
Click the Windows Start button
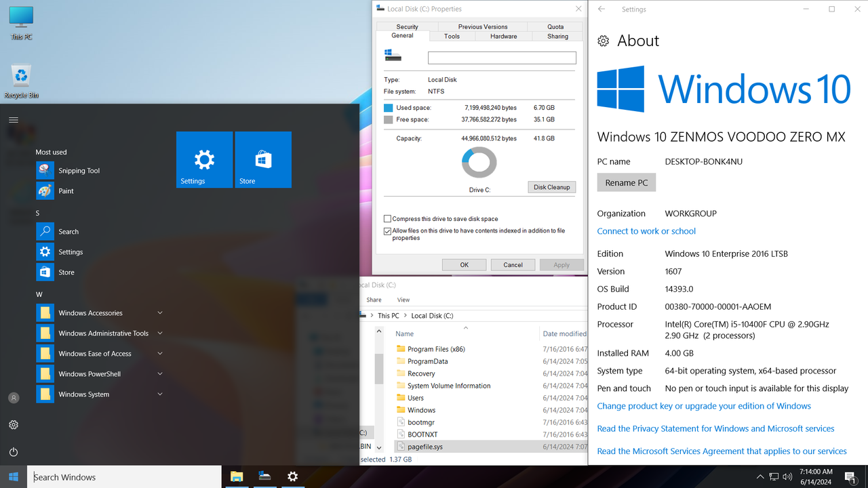coord(14,476)
